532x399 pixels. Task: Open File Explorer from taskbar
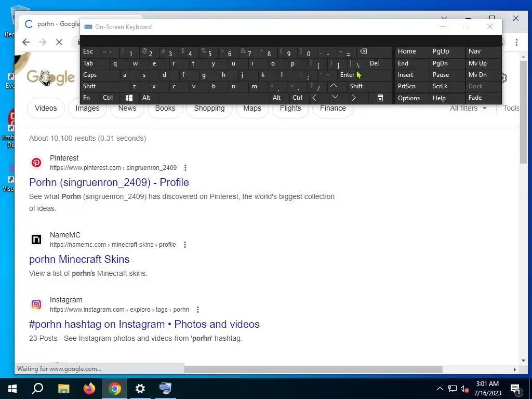[x=63, y=389]
